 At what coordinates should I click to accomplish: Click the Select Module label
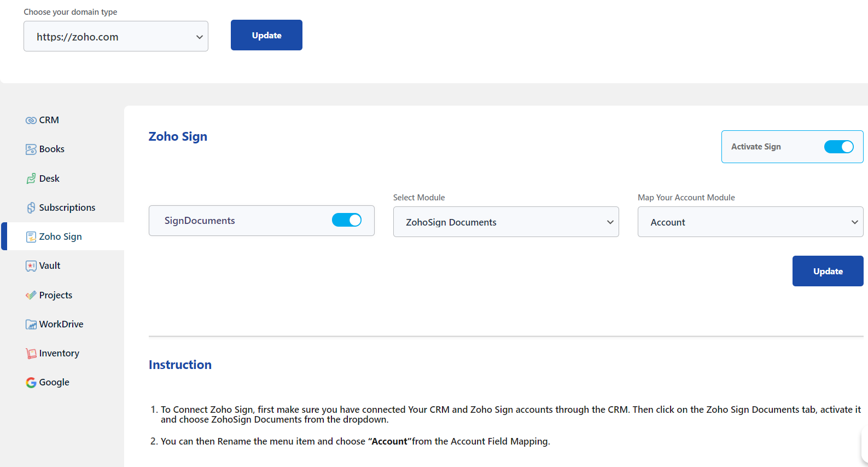click(x=419, y=198)
